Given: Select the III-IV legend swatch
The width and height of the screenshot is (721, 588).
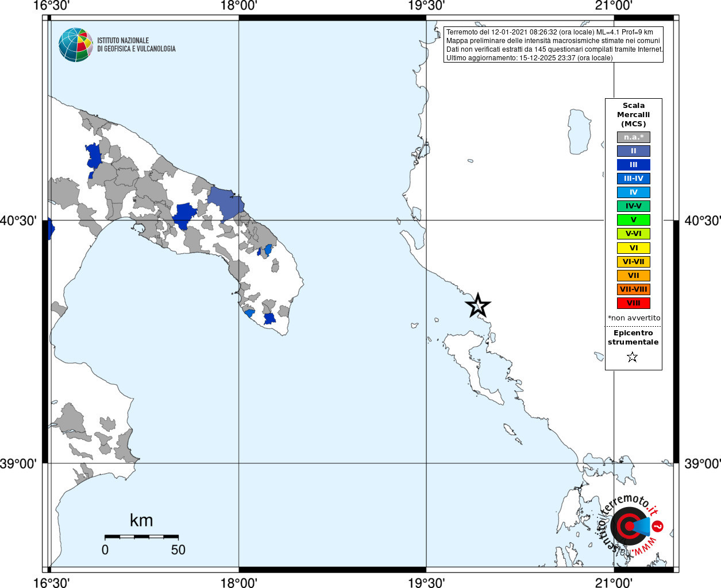Looking at the screenshot, I should pos(634,179).
